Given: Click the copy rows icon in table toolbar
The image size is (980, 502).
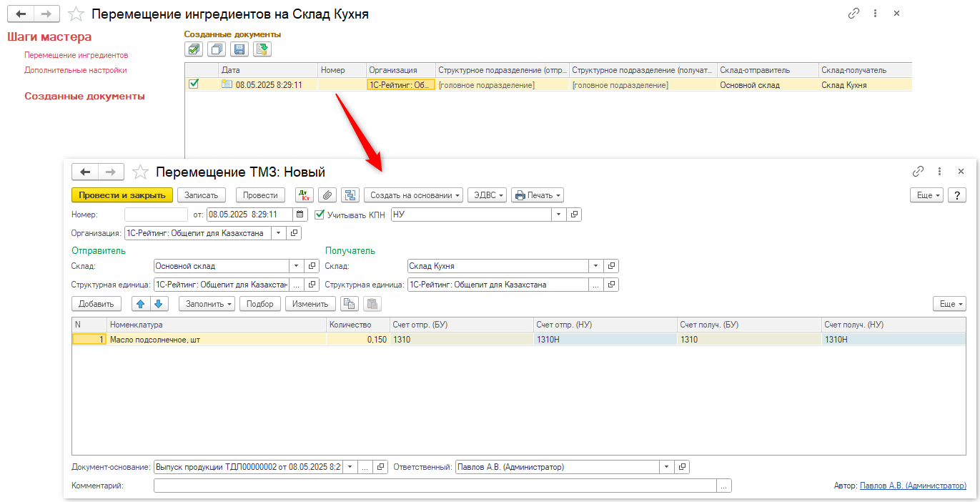Looking at the screenshot, I should point(349,304).
